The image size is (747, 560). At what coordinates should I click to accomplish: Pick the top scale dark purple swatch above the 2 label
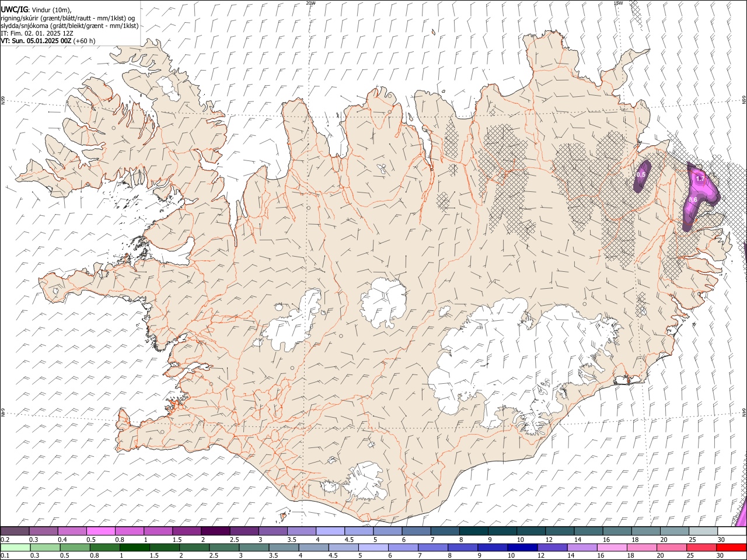click(x=215, y=531)
